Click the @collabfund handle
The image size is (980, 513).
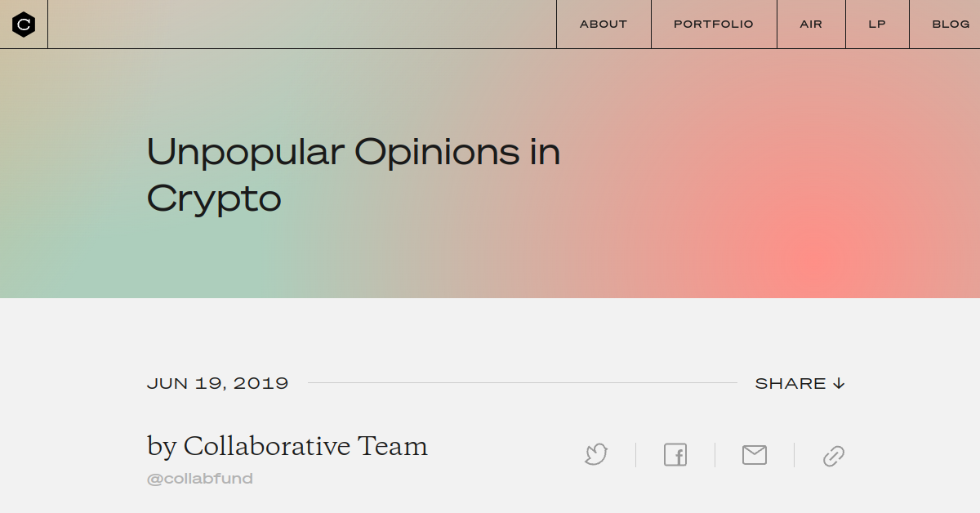click(x=199, y=478)
